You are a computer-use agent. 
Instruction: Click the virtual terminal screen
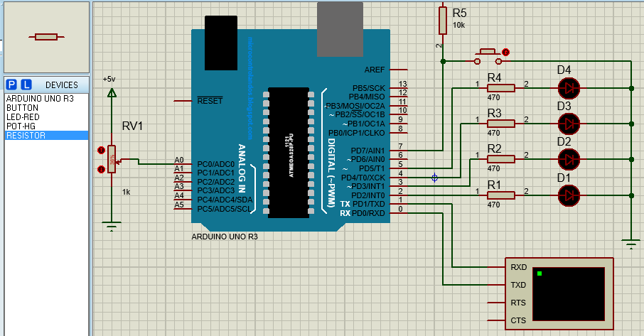pos(569,294)
